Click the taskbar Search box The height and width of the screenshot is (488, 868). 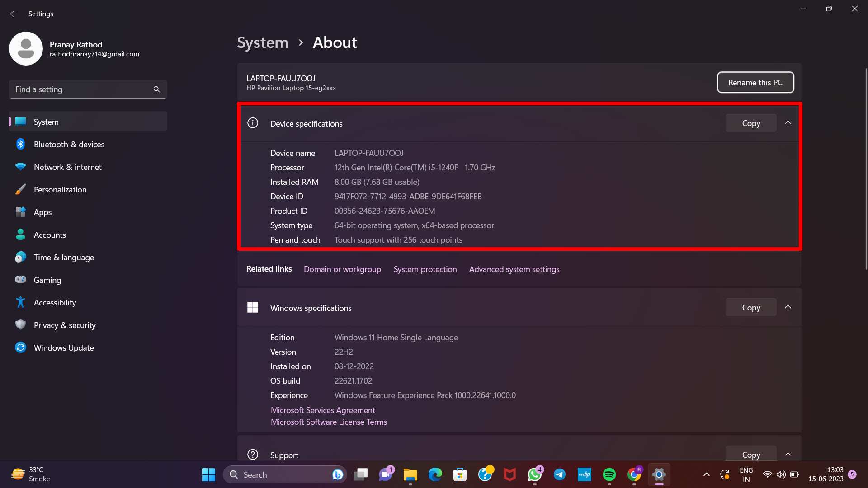(x=285, y=474)
